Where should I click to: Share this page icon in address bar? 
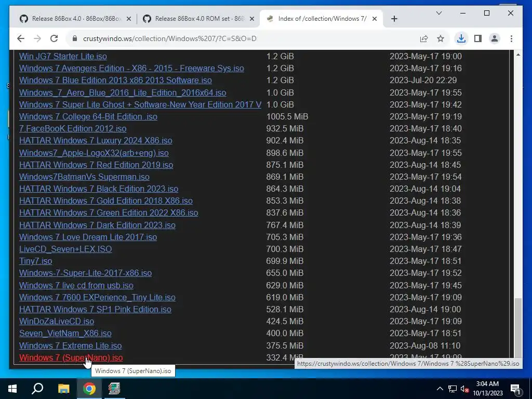[424, 38]
